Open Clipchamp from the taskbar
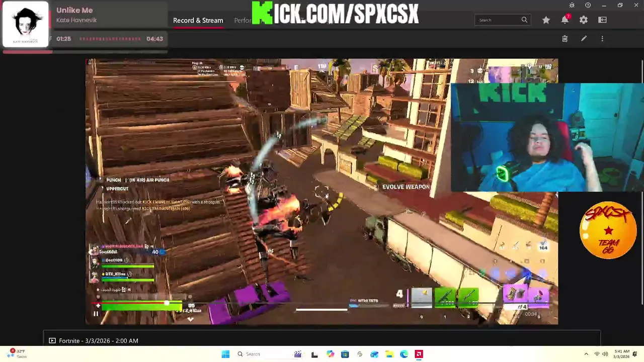Viewport: 644px width, 362px height. pos(298,354)
